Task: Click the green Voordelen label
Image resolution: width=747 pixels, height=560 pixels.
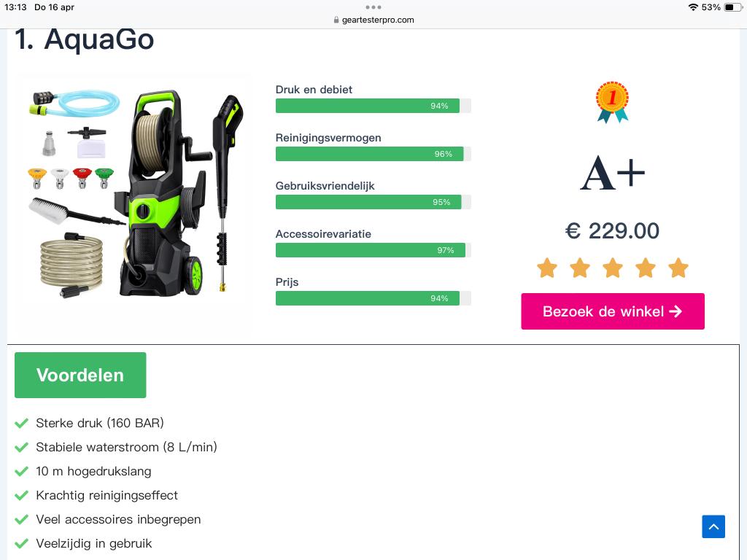Action: [x=80, y=376]
